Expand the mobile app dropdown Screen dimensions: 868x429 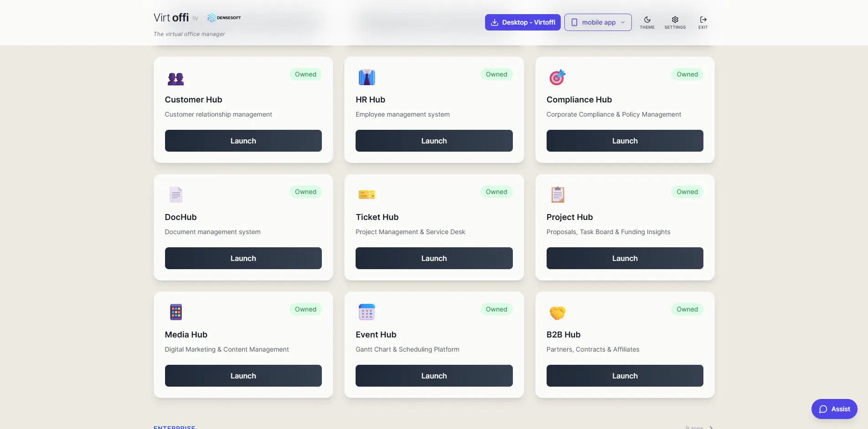tap(598, 22)
